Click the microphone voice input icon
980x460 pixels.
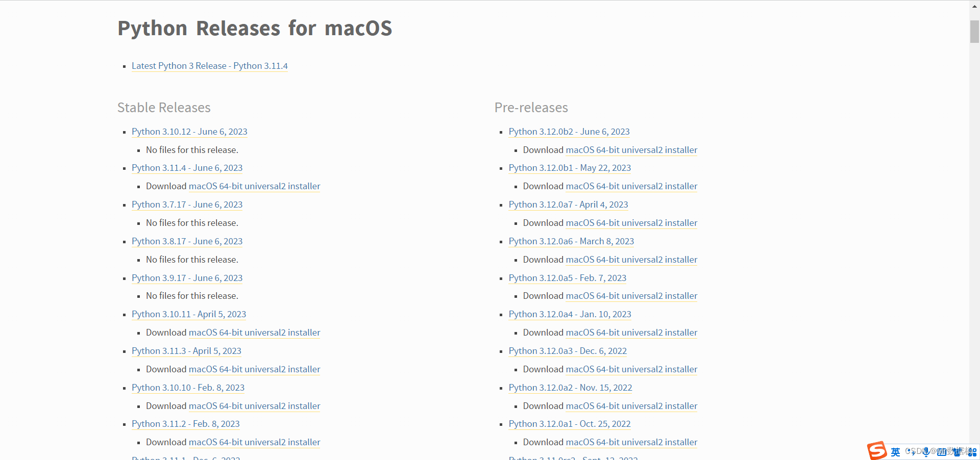pyautogui.click(x=926, y=452)
